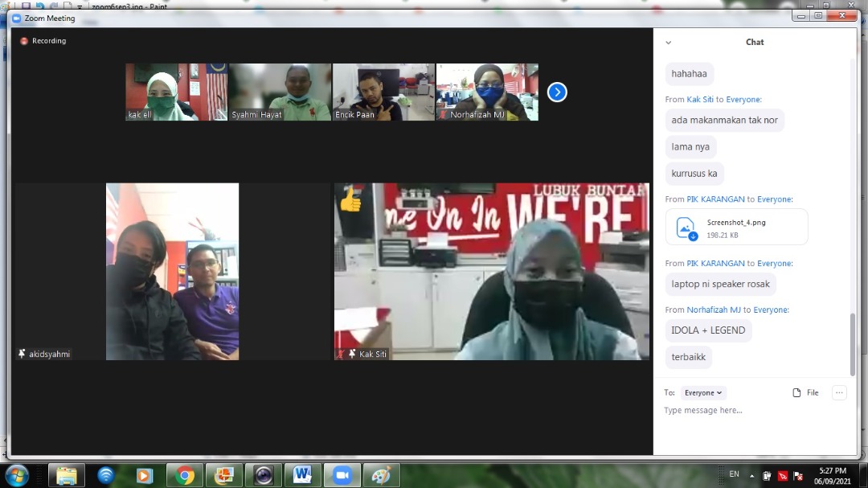868x488 pixels.
Task: Collapse the Chat panel using the chevron
Action: coord(668,42)
